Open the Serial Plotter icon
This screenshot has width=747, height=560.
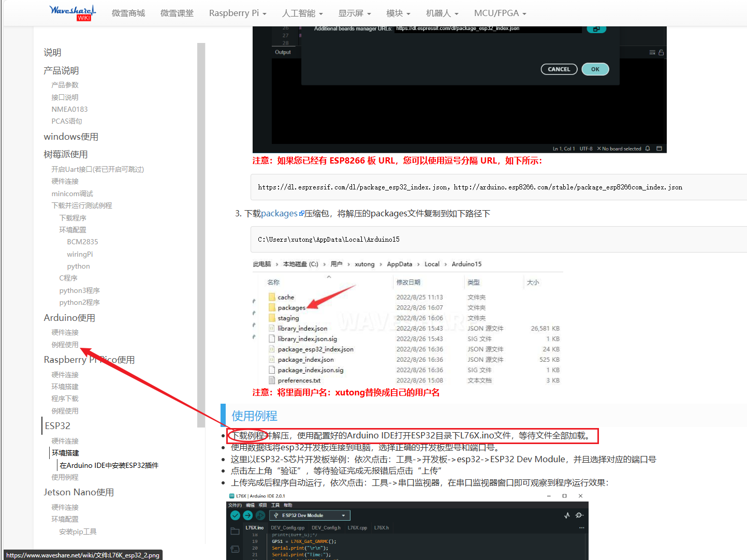click(x=567, y=515)
